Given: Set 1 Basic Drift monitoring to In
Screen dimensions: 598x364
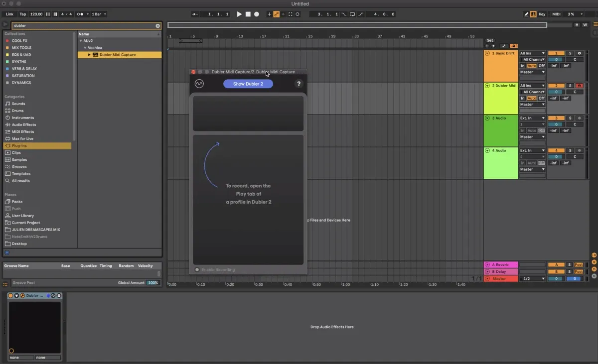Looking at the screenshot, I should pos(523,66).
